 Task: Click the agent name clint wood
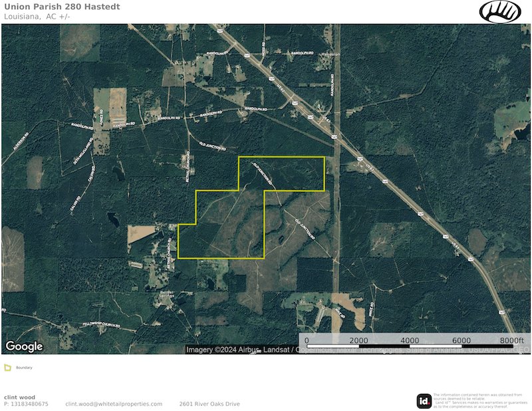point(20,397)
